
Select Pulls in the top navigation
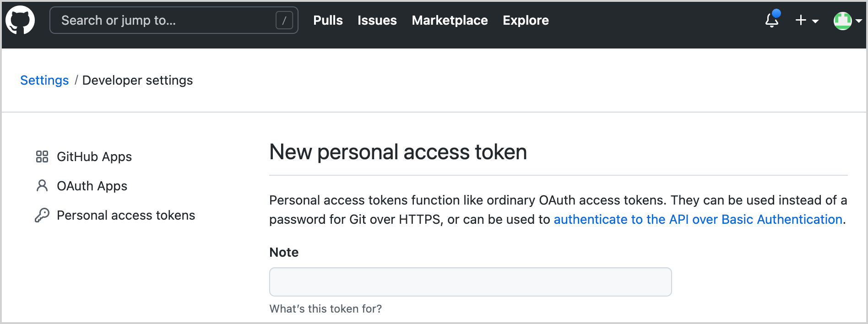click(x=328, y=20)
